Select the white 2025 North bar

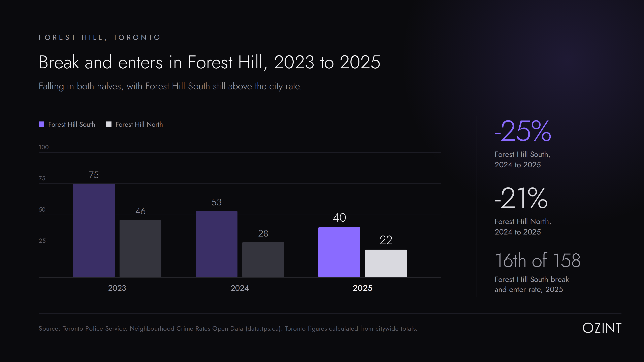pyautogui.click(x=386, y=263)
